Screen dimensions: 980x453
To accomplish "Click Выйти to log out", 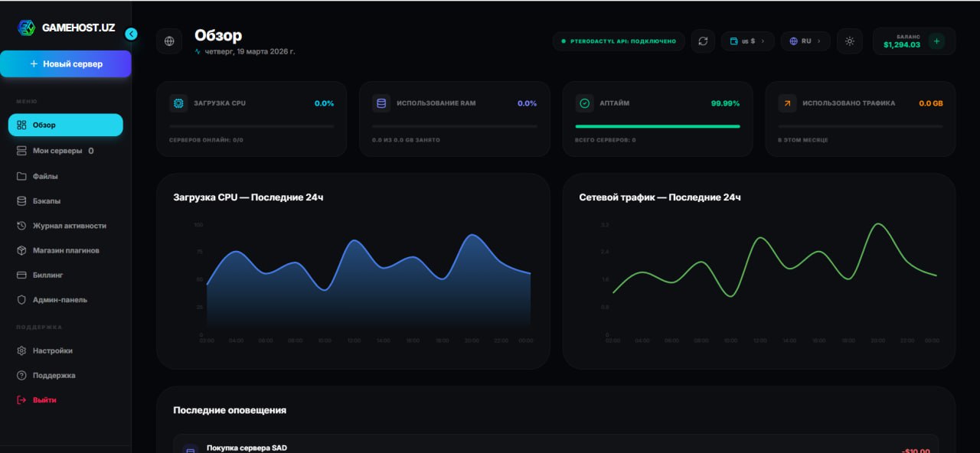I will pyautogui.click(x=44, y=400).
